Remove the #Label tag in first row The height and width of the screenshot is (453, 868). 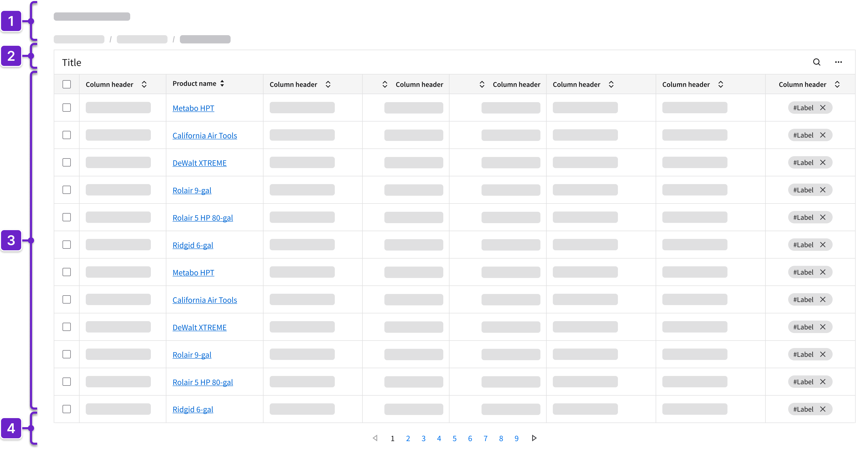[823, 108]
